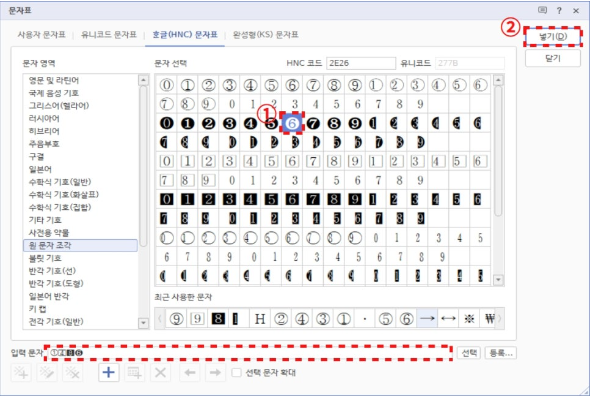Viewport: 590px width, 397px height.
Task: Select black boxed 0 in character grid
Action: coord(167,199)
